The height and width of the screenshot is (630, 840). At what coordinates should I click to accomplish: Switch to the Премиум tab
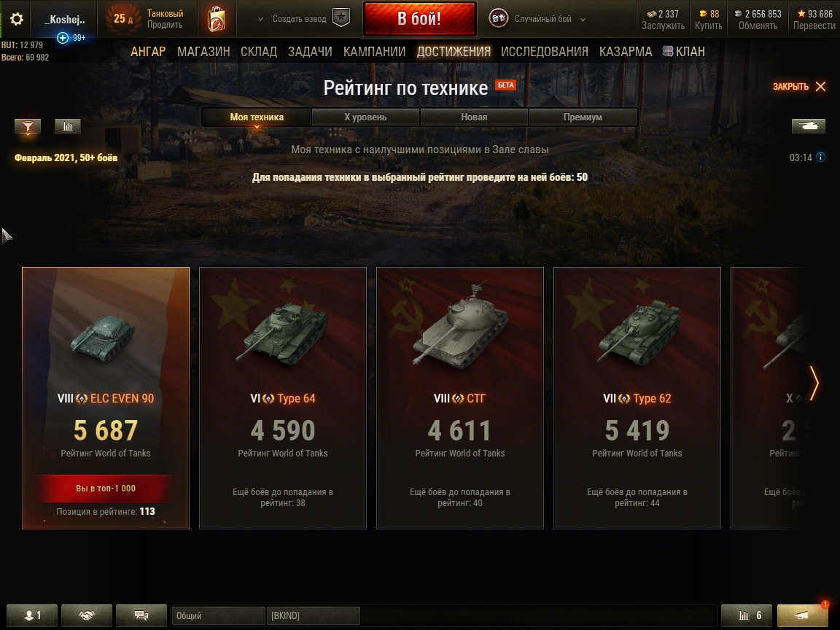coord(583,117)
